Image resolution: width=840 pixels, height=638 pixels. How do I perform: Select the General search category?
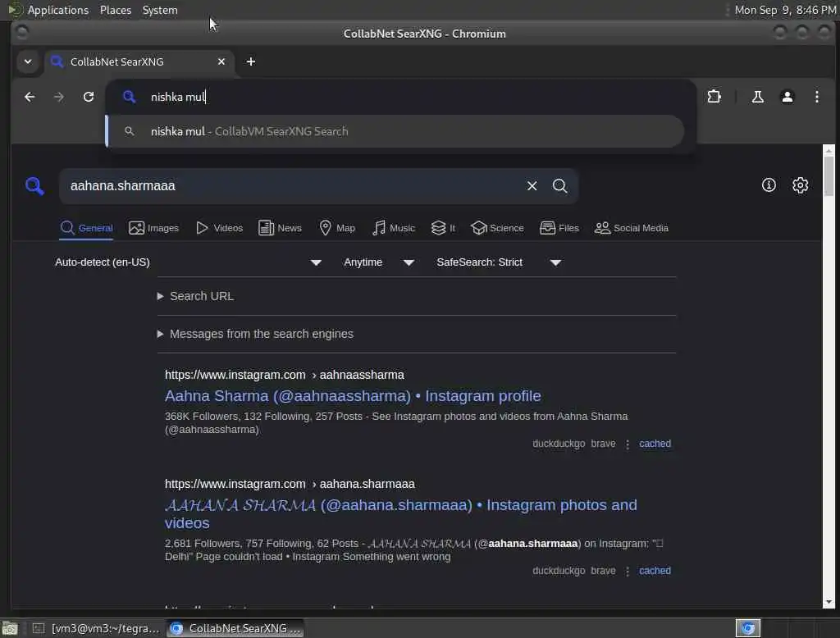[x=86, y=228]
